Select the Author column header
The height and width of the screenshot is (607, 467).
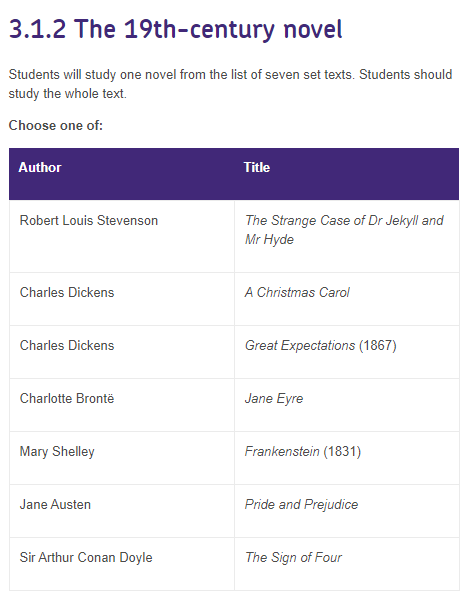point(40,168)
